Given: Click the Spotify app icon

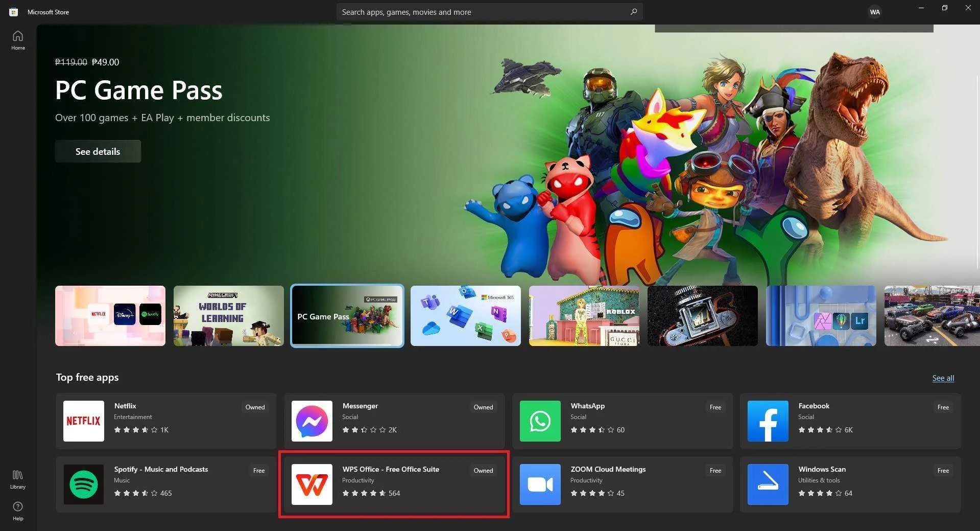Looking at the screenshot, I should pyautogui.click(x=84, y=484).
